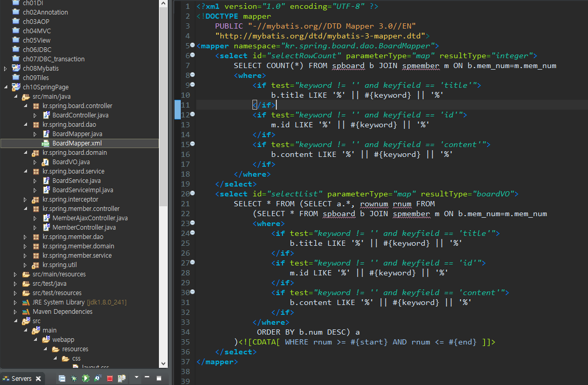Click kr.spring.member.domain package icon
The height and width of the screenshot is (385, 588).
tap(36, 246)
